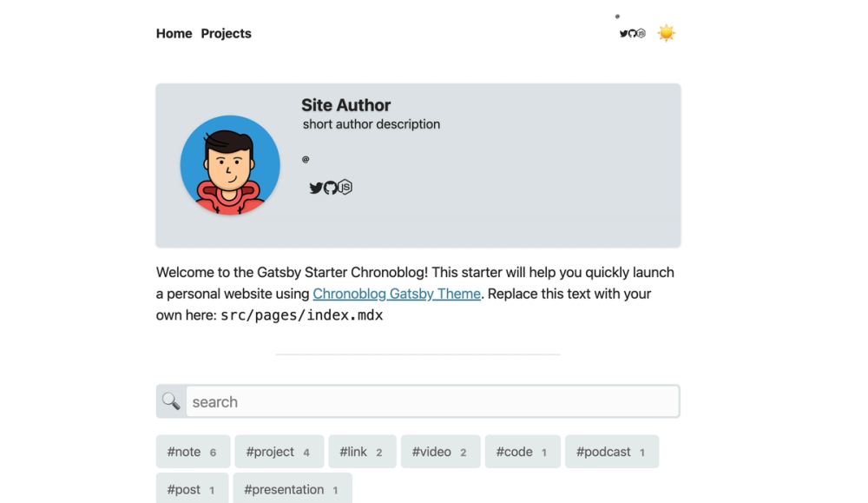Open the GitHub icon in the header

coord(633,34)
